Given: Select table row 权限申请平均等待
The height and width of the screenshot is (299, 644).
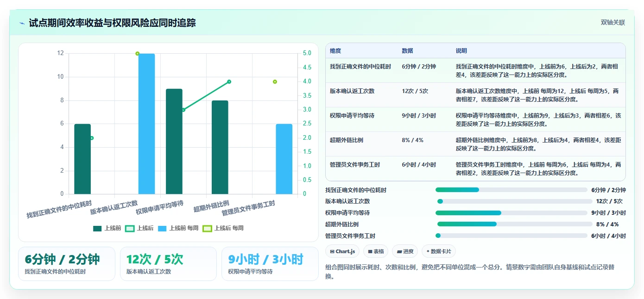Looking at the screenshot, I should click(x=475, y=119).
